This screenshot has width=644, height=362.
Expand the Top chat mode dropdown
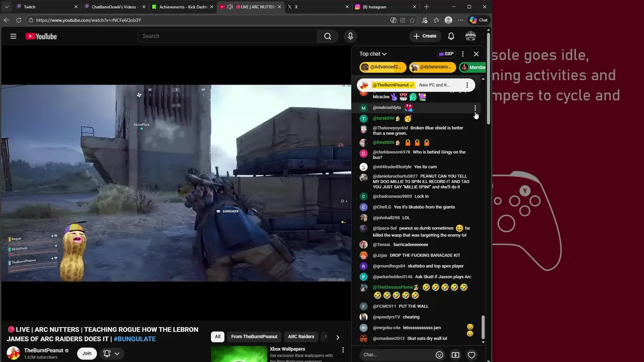click(x=373, y=54)
